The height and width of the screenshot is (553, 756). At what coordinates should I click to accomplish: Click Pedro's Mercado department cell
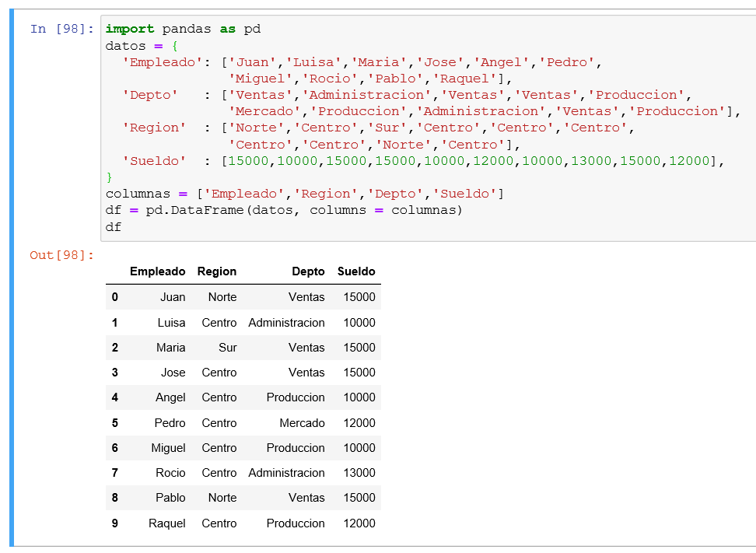[302, 423]
